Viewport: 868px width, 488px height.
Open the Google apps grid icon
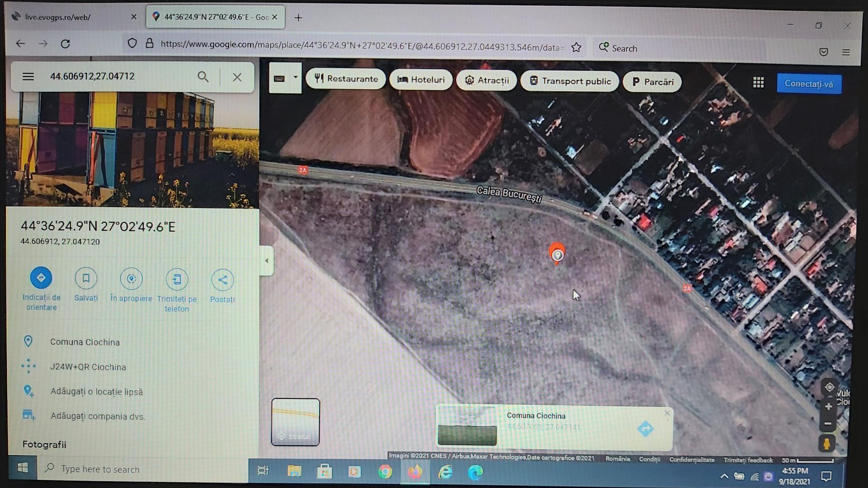click(x=758, y=83)
